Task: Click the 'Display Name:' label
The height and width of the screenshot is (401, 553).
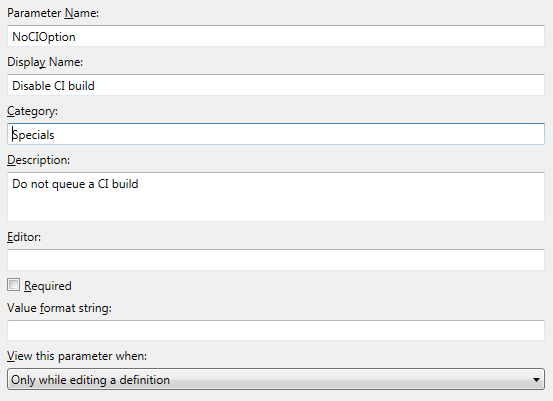Action: [x=45, y=62]
